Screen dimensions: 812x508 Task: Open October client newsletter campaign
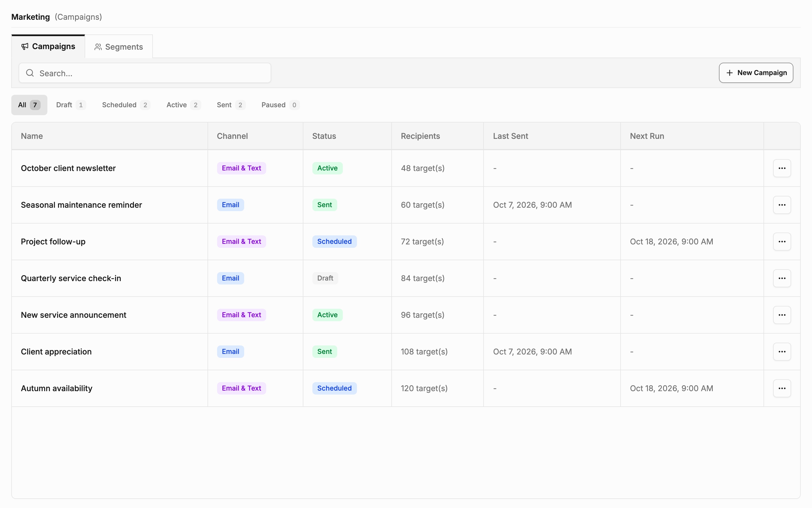68,168
